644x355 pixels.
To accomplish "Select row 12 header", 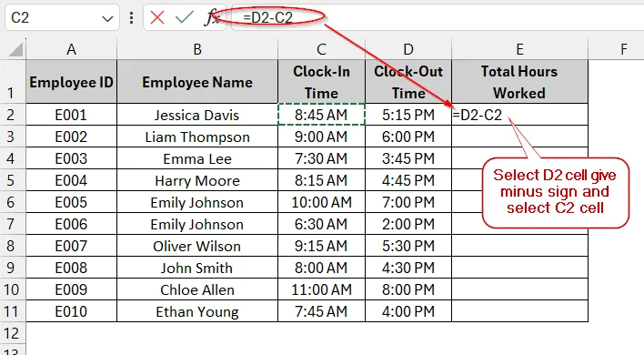I will [x=13, y=333].
